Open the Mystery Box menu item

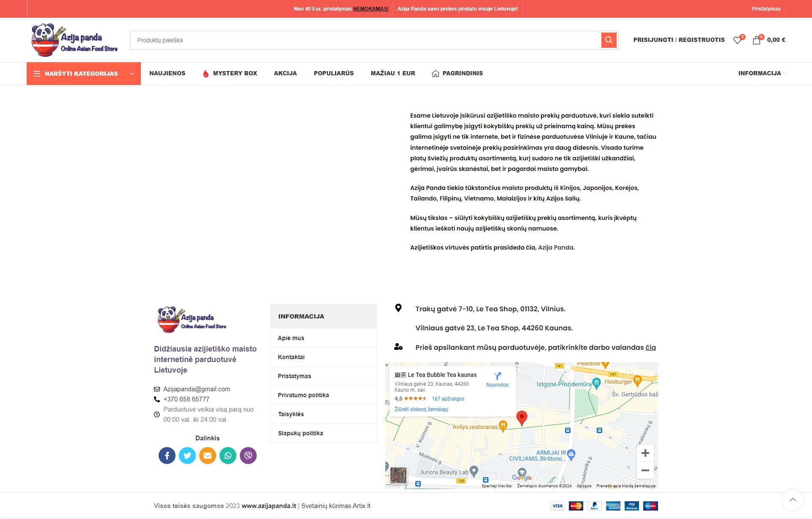coord(230,73)
